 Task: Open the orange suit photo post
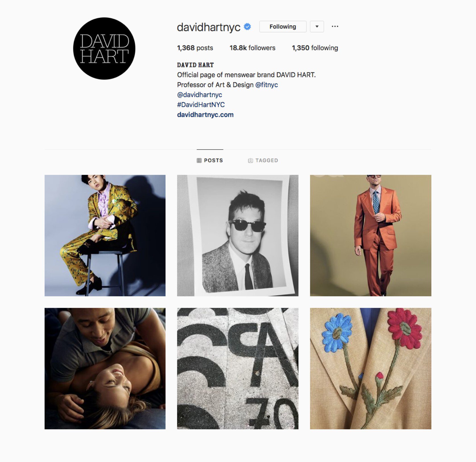pos(371,235)
